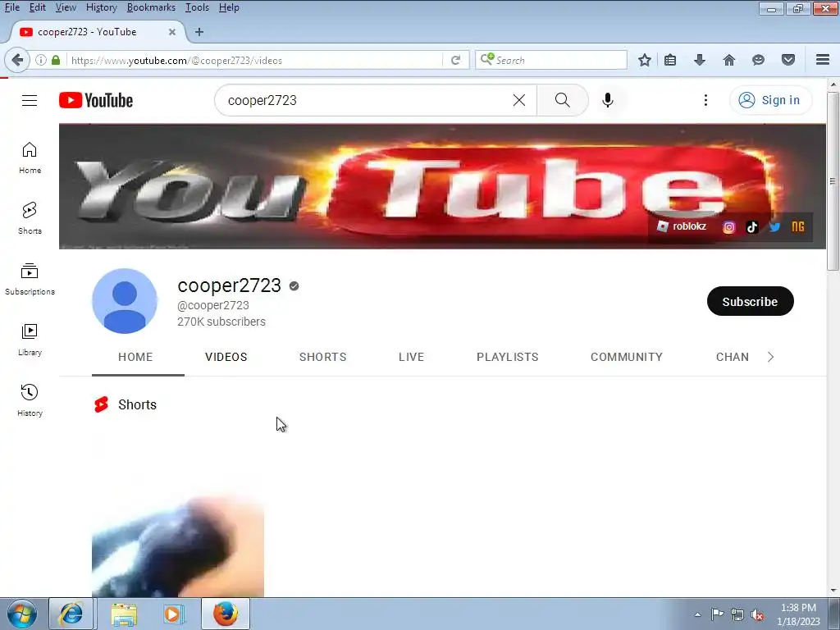Open YouTube settings three-dot menu
Viewport: 840px width, 630px height.
coord(705,100)
